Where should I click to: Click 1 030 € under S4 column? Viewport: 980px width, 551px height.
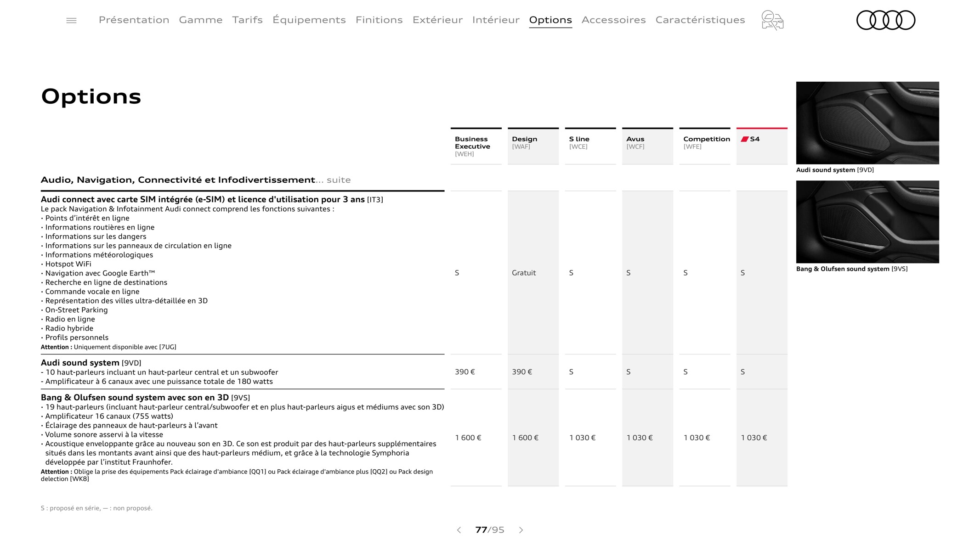pos(754,438)
